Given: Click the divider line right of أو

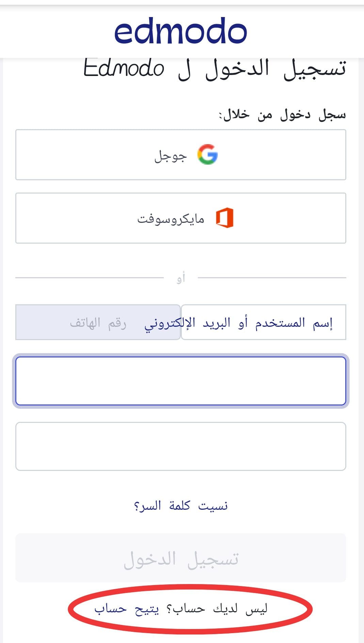Looking at the screenshot, I should [x=272, y=278].
